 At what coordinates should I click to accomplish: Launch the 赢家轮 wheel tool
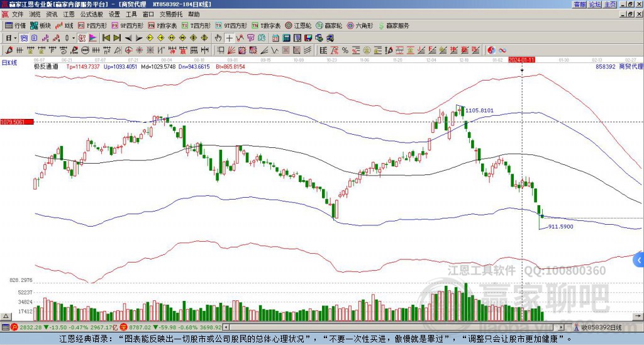[x=329, y=25]
